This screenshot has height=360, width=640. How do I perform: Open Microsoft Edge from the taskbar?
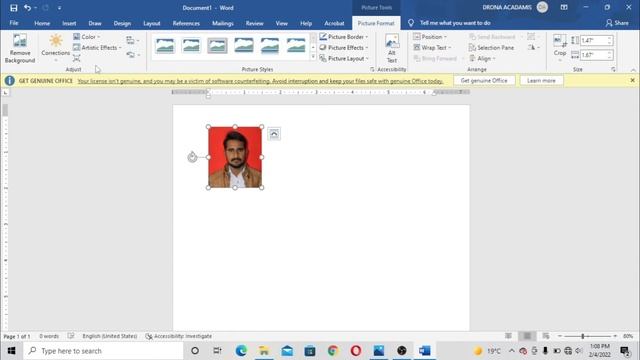[x=241, y=351]
